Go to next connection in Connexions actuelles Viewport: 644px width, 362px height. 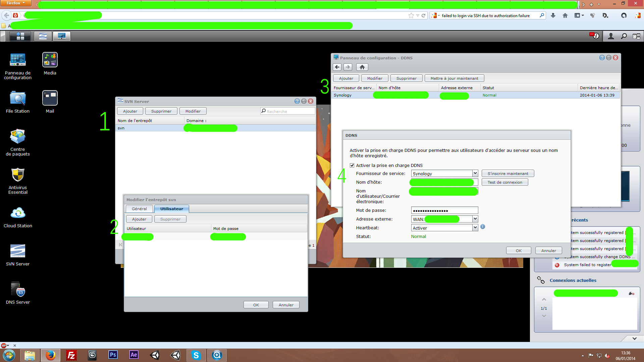544,316
